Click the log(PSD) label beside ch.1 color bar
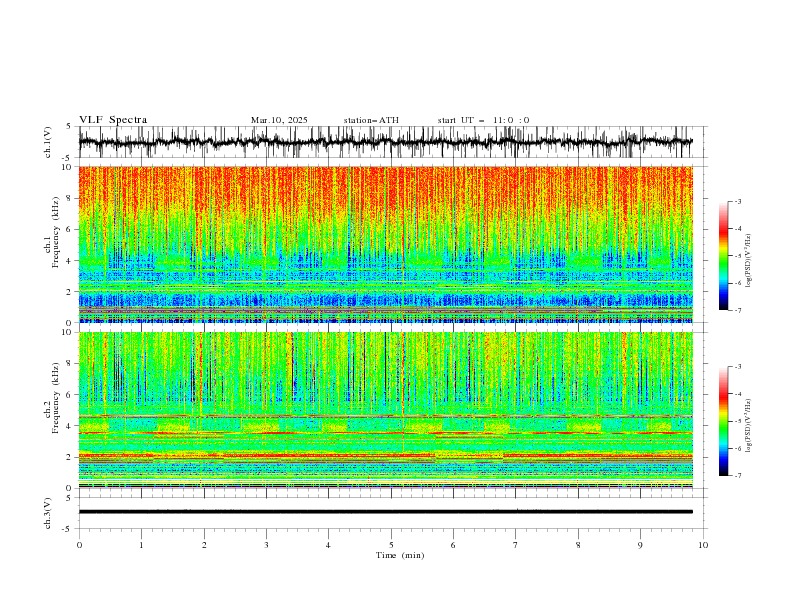Screen dimensions: 792x612 point(748,261)
